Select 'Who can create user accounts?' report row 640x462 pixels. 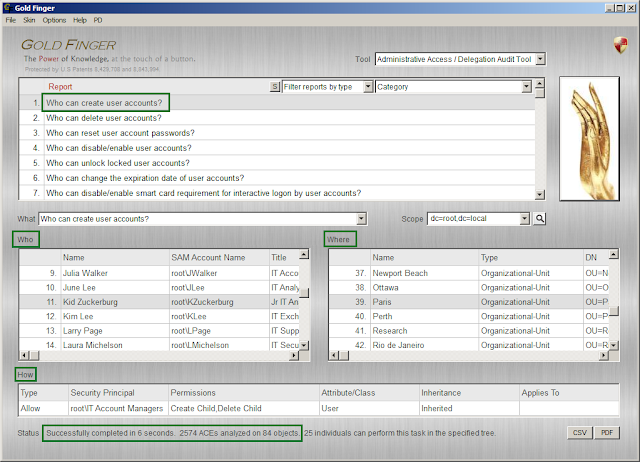pos(277,103)
